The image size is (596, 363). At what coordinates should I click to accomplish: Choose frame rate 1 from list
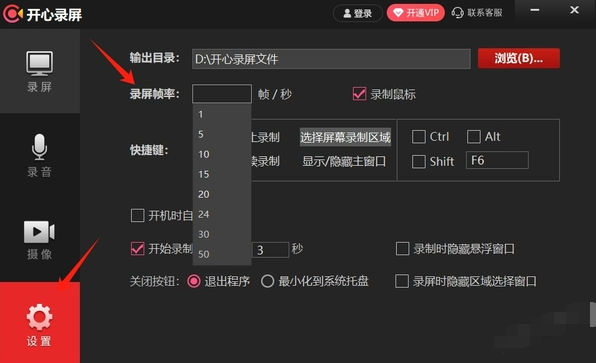[222, 114]
